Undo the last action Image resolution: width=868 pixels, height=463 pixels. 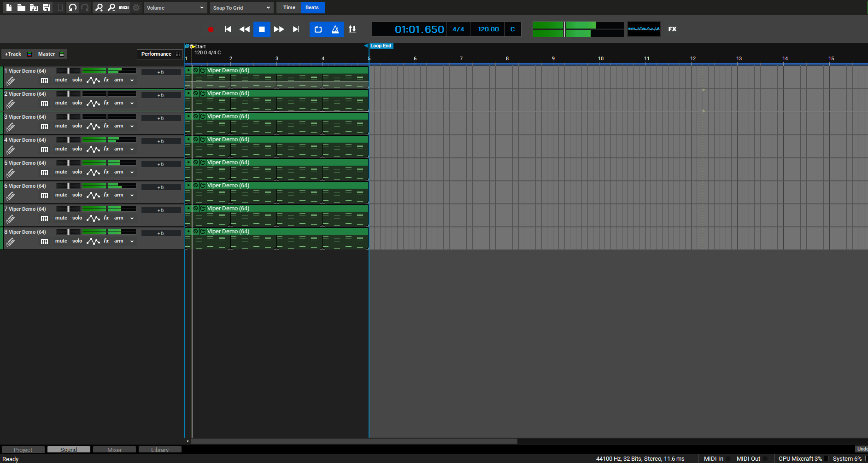pos(72,7)
